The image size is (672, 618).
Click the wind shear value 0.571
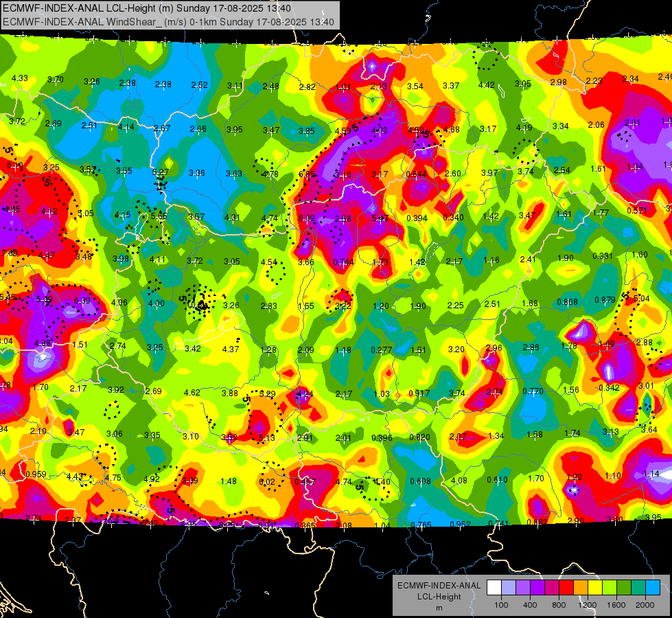coord(637,211)
